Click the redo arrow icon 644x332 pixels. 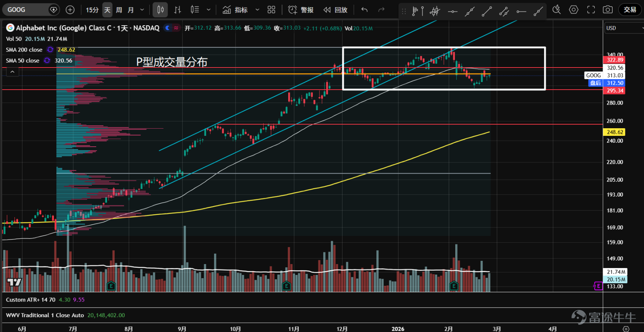tap(381, 10)
